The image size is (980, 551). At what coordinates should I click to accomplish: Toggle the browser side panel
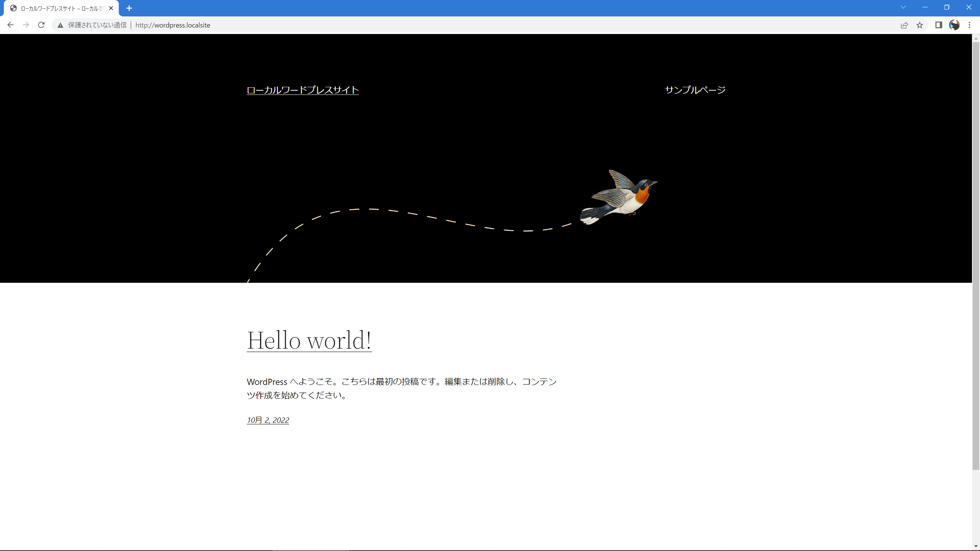coord(939,25)
